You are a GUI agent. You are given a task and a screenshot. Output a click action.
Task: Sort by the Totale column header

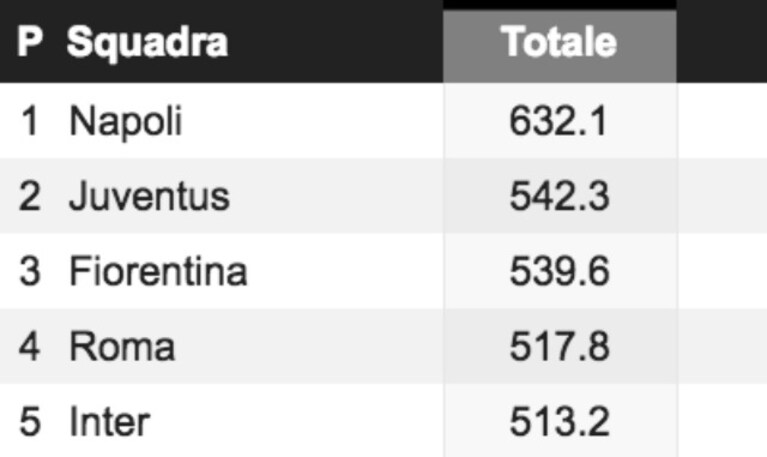click(x=560, y=43)
